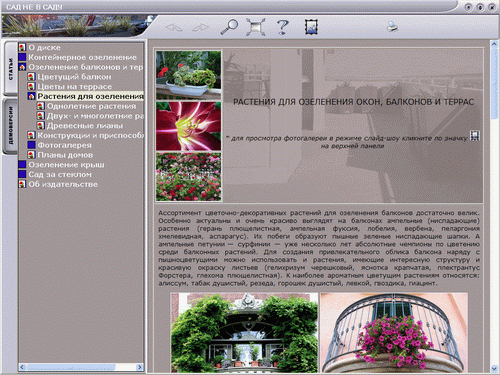Click page icon beside 'Цветы на террасе'
The height and width of the screenshot is (375, 500).
(x=31, y=87)
